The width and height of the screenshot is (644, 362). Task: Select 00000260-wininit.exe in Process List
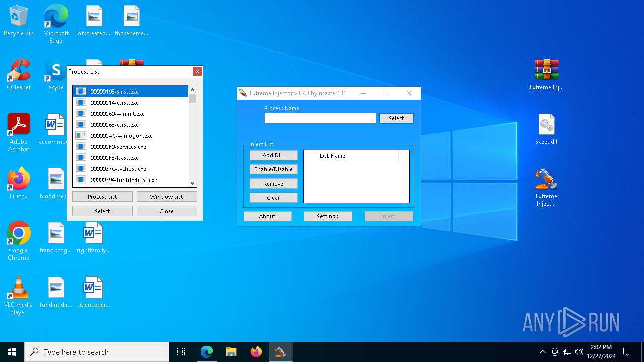click(131, 114)
